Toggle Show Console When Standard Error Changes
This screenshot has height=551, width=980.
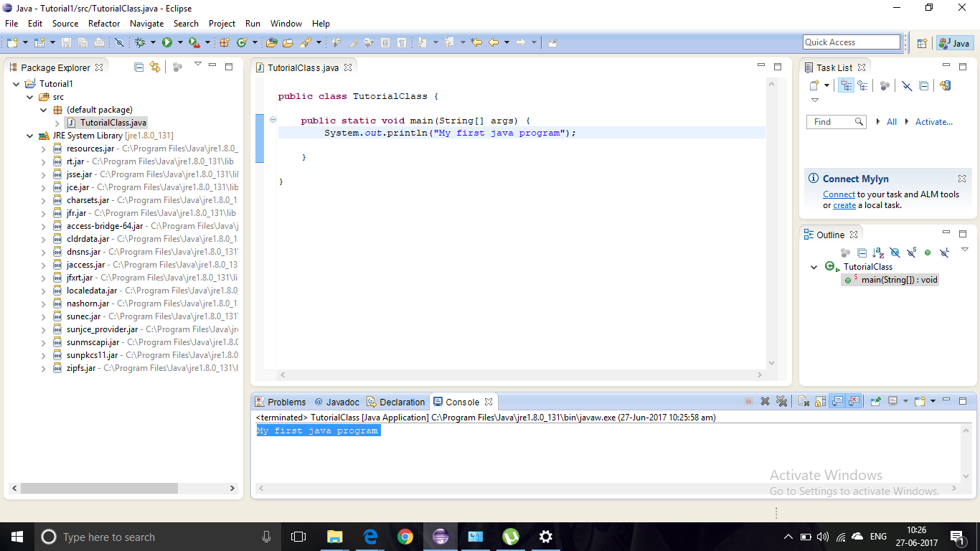pos(854,402)
